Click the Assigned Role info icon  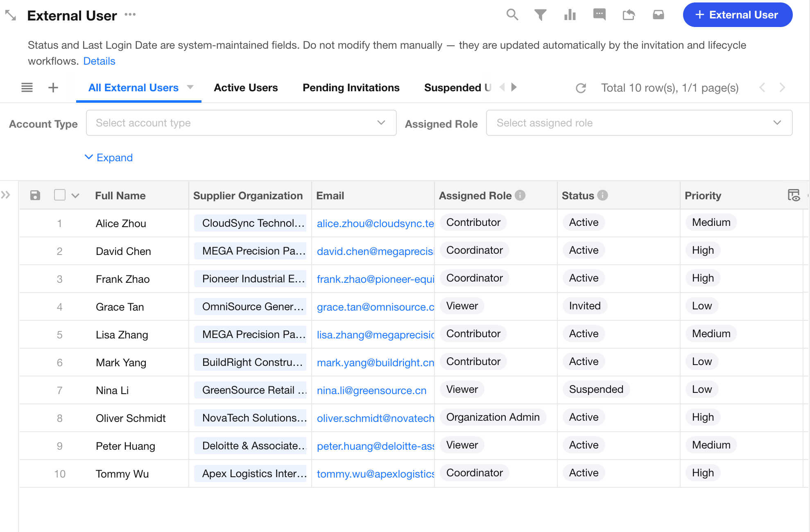pos(520,195)
